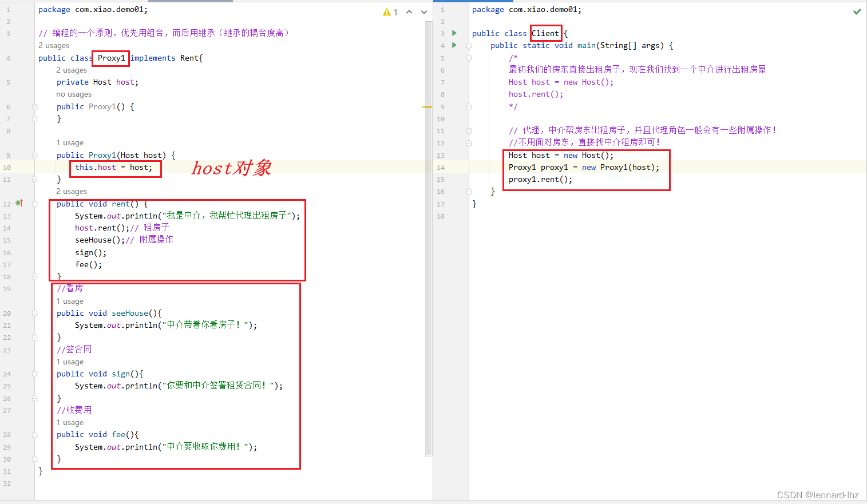
Task: Click gutter line number 10 in Proxy1 editor
Action: point(7,168)
